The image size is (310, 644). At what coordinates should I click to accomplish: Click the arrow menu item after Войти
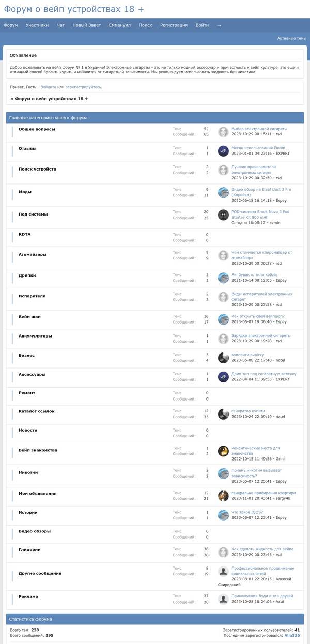click(219, 25)
